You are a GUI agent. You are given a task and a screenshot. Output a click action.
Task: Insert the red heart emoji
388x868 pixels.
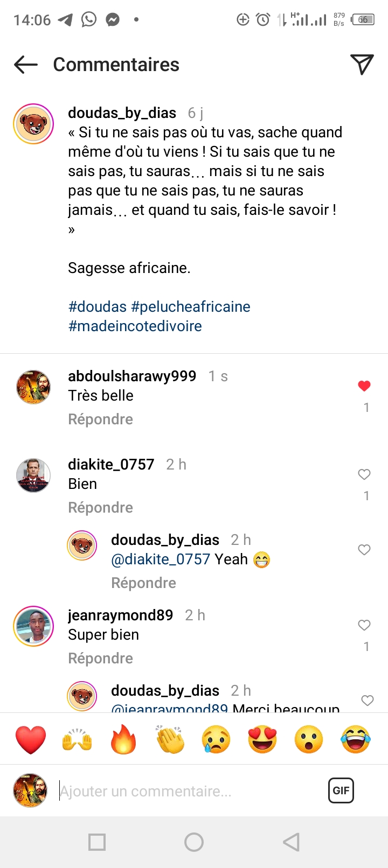(31, 739)
